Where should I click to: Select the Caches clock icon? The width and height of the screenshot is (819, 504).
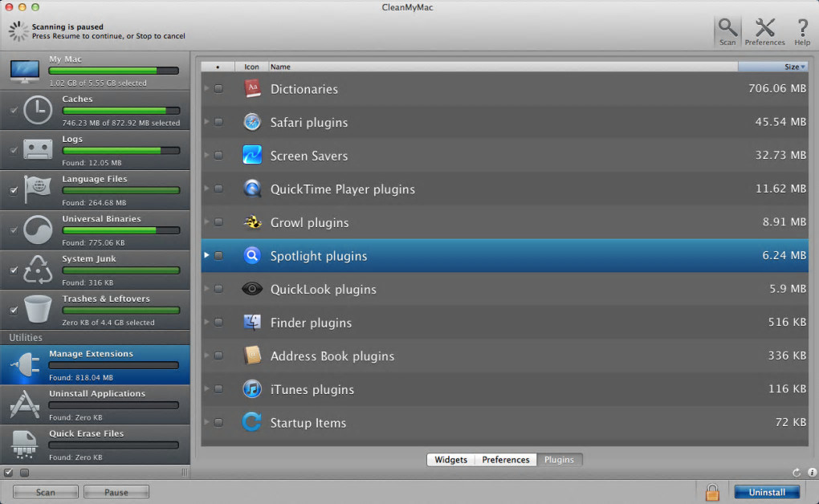[38, 110]
